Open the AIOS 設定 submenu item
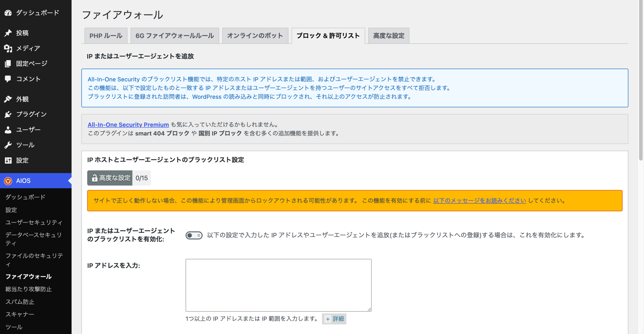Image resolution: width=644 pixels, height=334 pixels. 11,210
